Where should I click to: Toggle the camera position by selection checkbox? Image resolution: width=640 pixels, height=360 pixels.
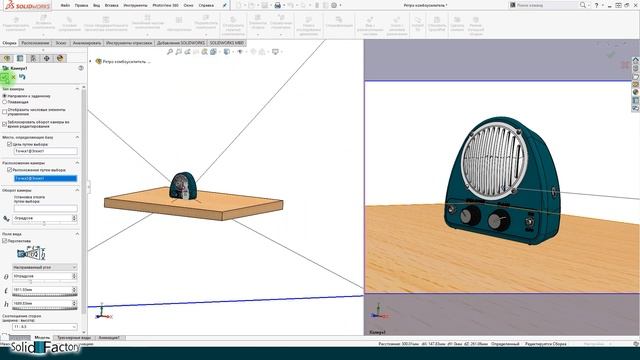(9, 170)
